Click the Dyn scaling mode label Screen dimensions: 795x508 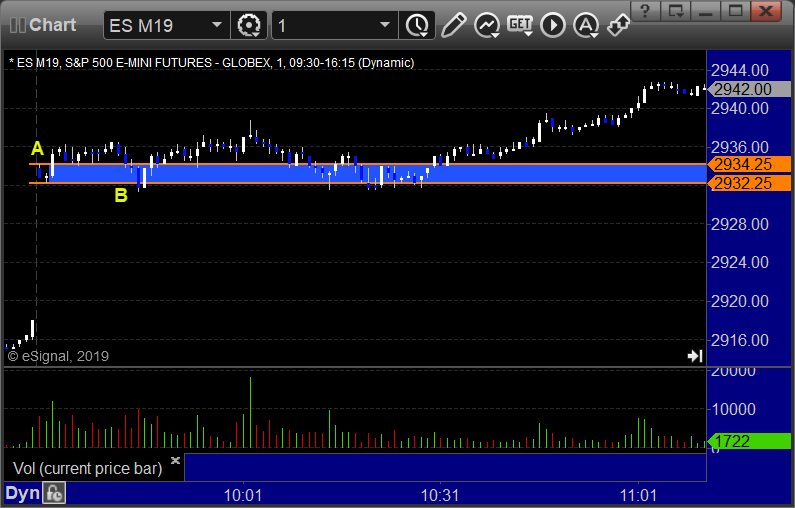point(22,493)
